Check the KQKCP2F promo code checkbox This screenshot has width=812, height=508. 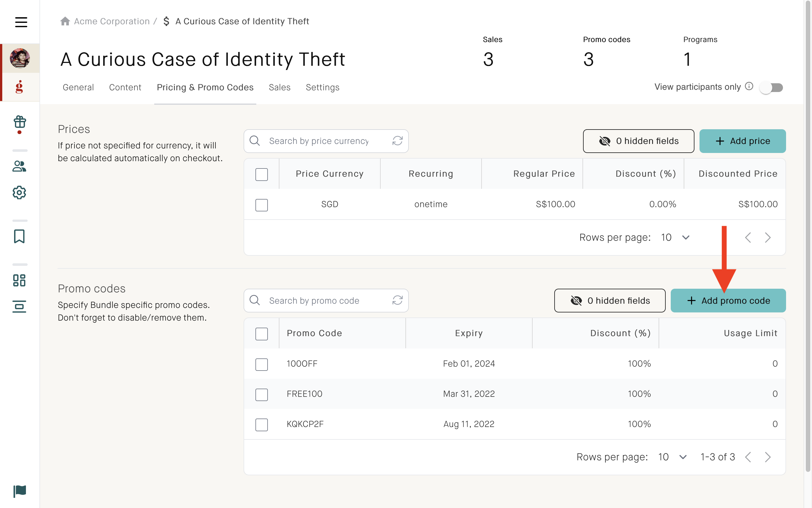pos(261,425)
